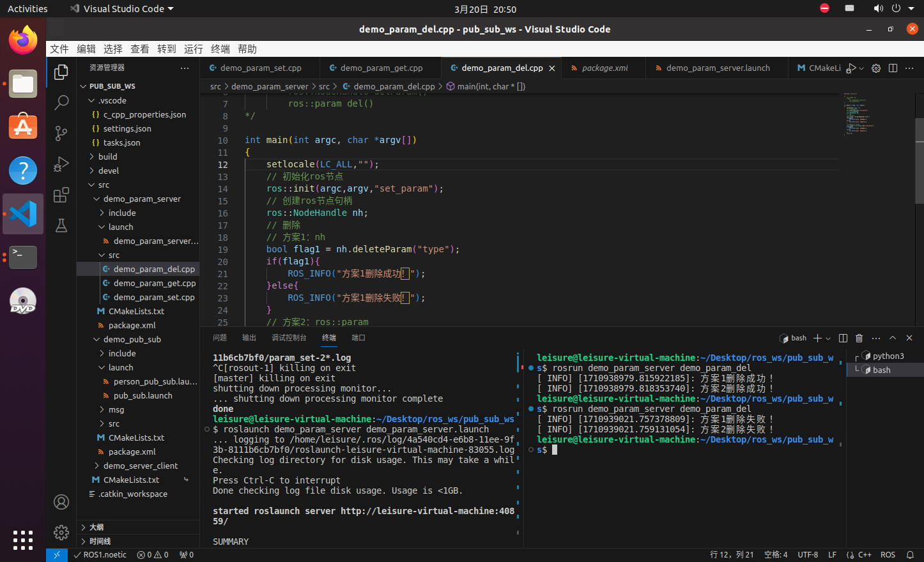Open the 终端 menu
The image size is (924, 562).
[x=220, y=49]
